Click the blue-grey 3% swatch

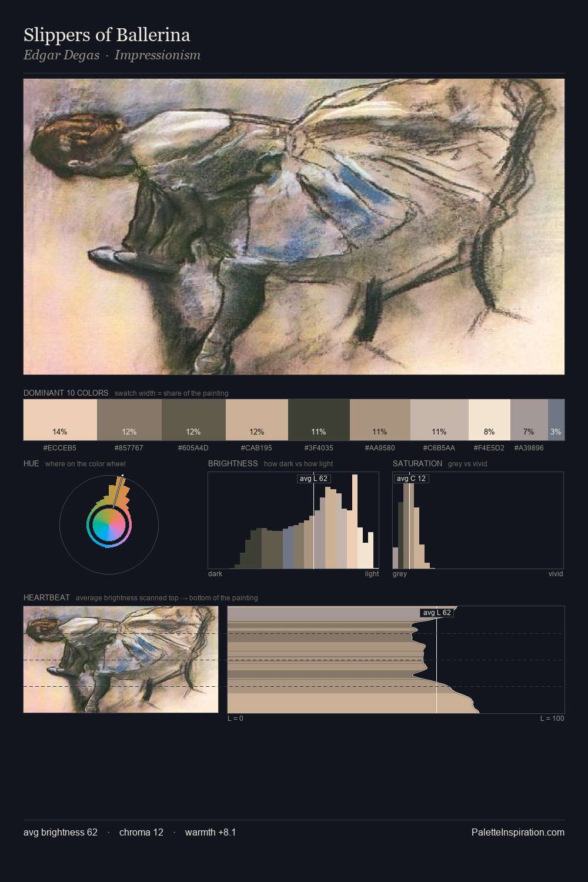pyautogui.click(x=556, y=420)
